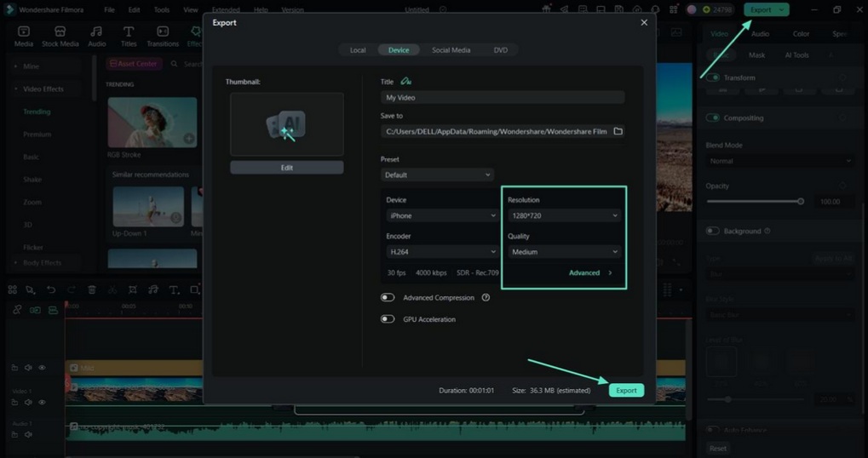
Task: Select the RGB Stroke effect thumbnail
Action: (152, 123)
